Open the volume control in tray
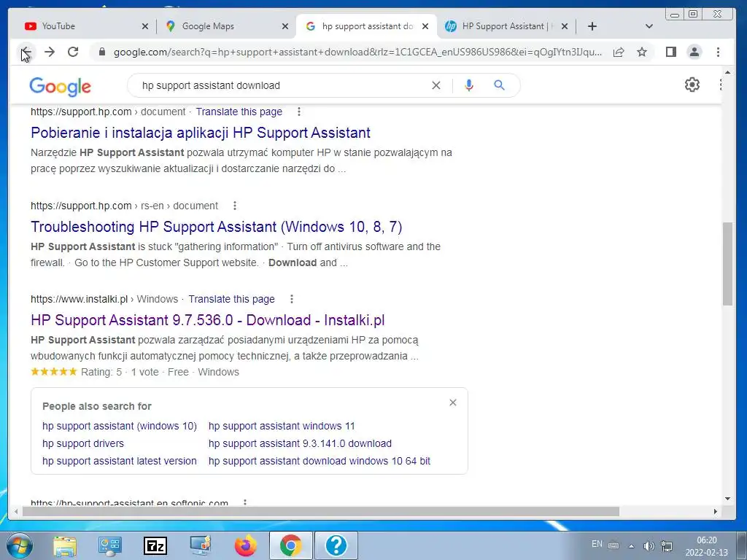Image resolution: width=747 pixels, height=560 pixels. (648, 545)
